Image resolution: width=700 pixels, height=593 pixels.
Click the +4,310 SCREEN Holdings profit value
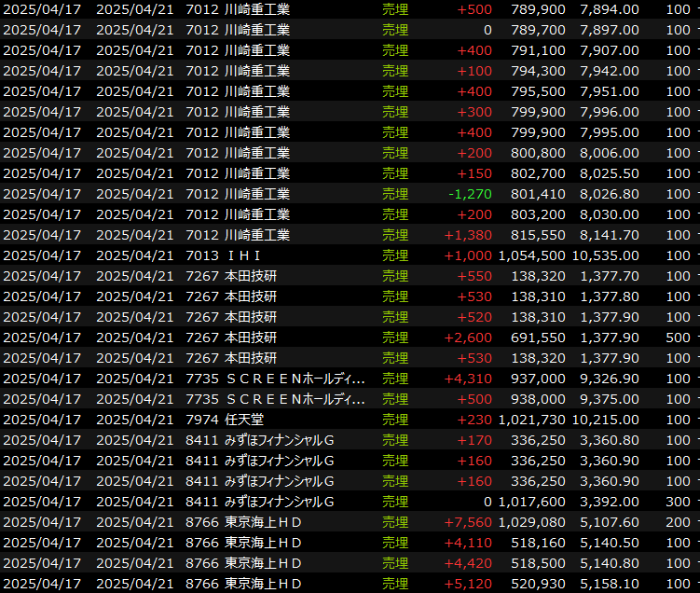(468, 379)
